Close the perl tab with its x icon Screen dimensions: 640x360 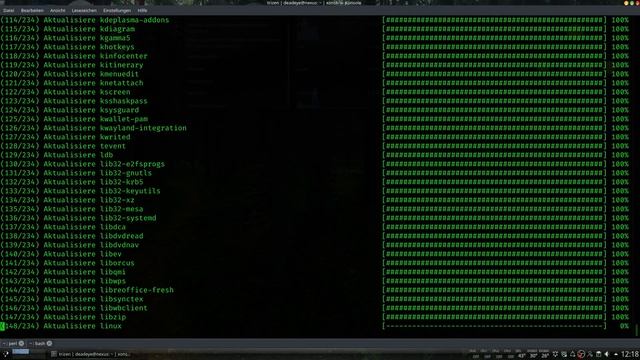(x=21, y=344)
